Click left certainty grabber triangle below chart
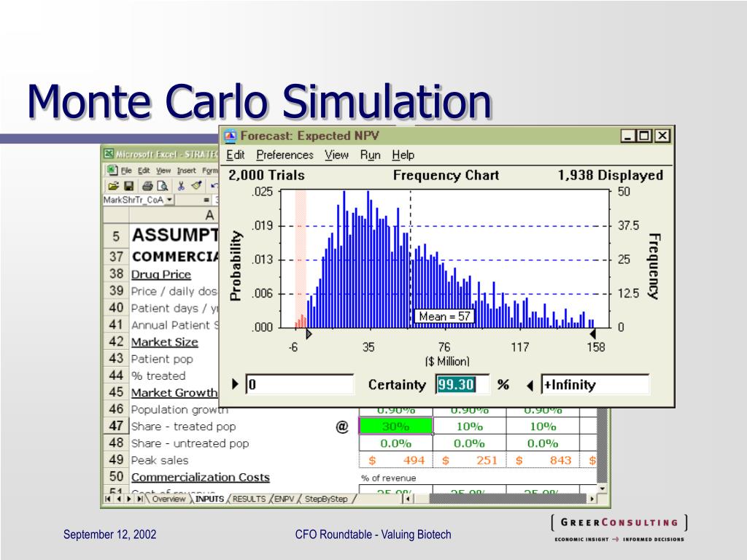This screenshot has height=560, width=747. (309, 334)
